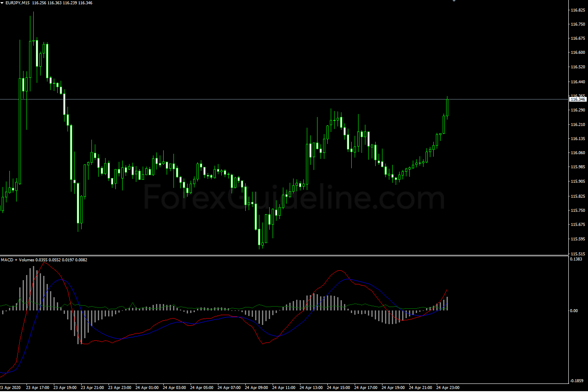Click the 115.675 price scale label
Image resolution: width=588 pixels, height=392 pixels.
click(x=578, y=225)
